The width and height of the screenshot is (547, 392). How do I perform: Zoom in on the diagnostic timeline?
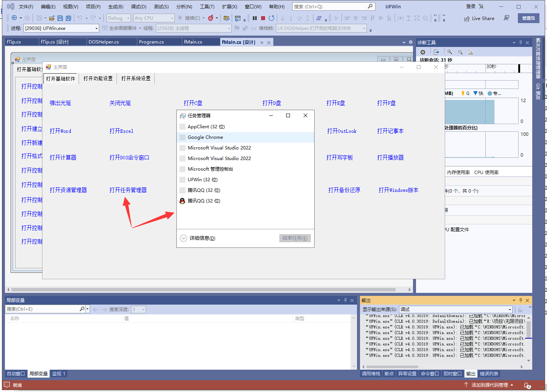click(x=450, y=52)
